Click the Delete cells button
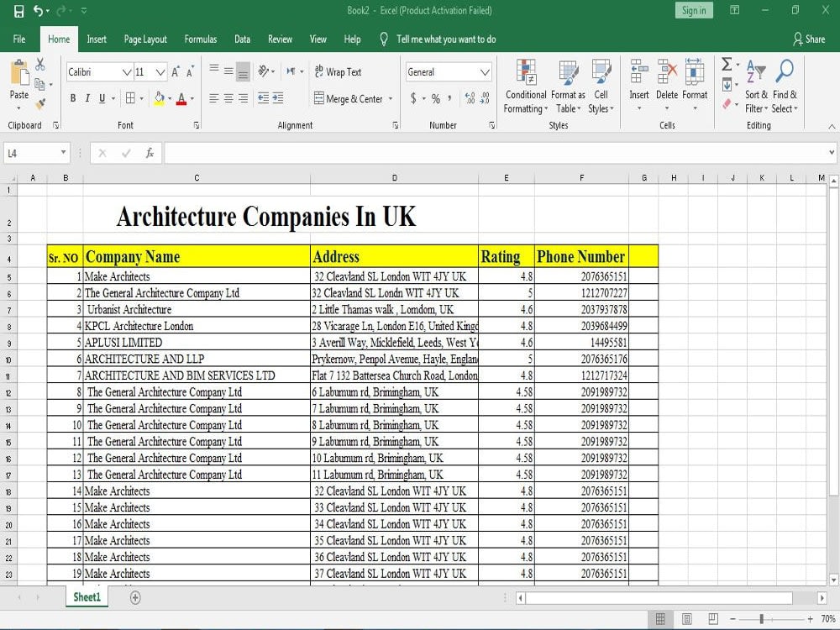Screen dimensions: 840x630 [x=667, y=87]
